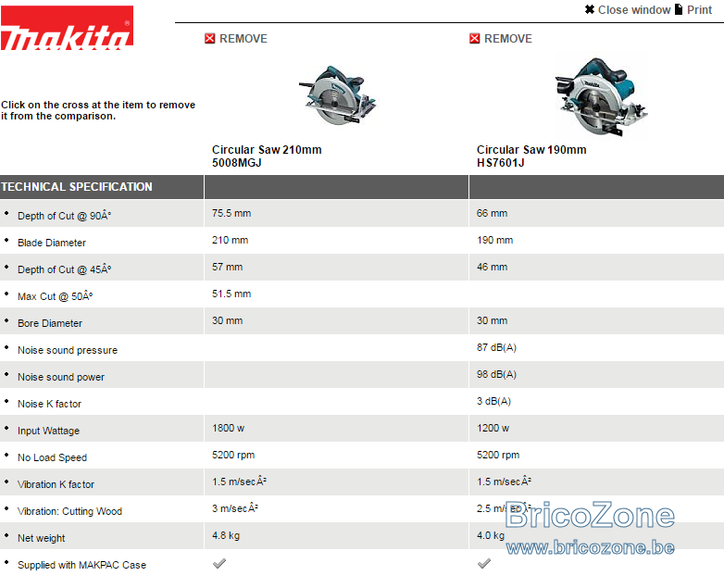
Task: Click the Makita logo
Action: pos(67,28)
